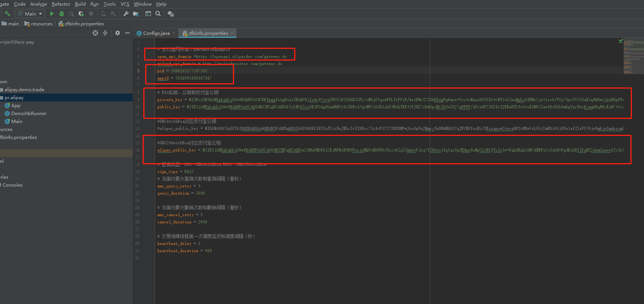The height and width of the screenshot is (304, 644).
Task: Open the Refactor menu
Action: pyautogui.click(x=61, y=4)
